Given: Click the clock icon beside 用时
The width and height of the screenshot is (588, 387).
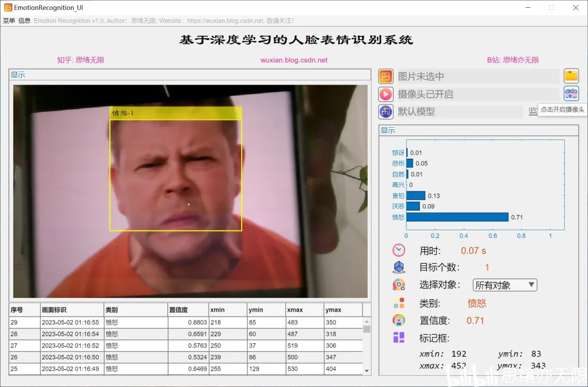Looking at the screenshot, I should (399, 250).
